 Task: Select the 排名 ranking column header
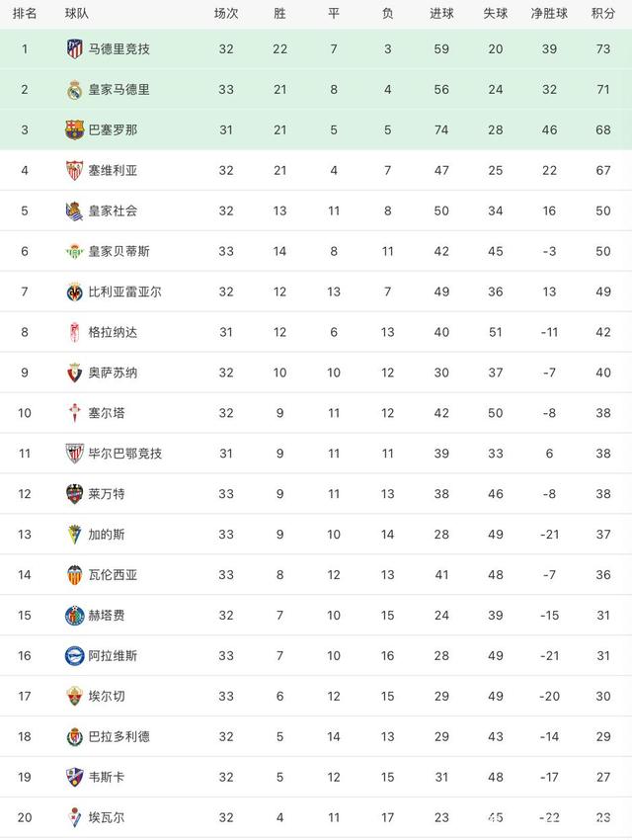pyautogui.click(x=25, y=14)
